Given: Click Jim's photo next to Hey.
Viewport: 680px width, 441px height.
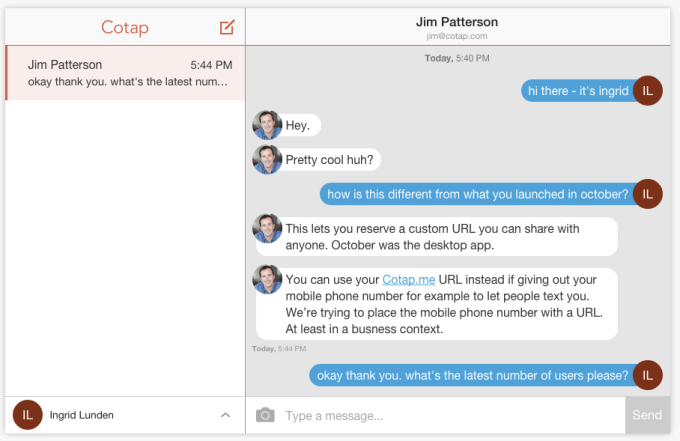Looking at the screenshot, I should click(x=267, y=125).
